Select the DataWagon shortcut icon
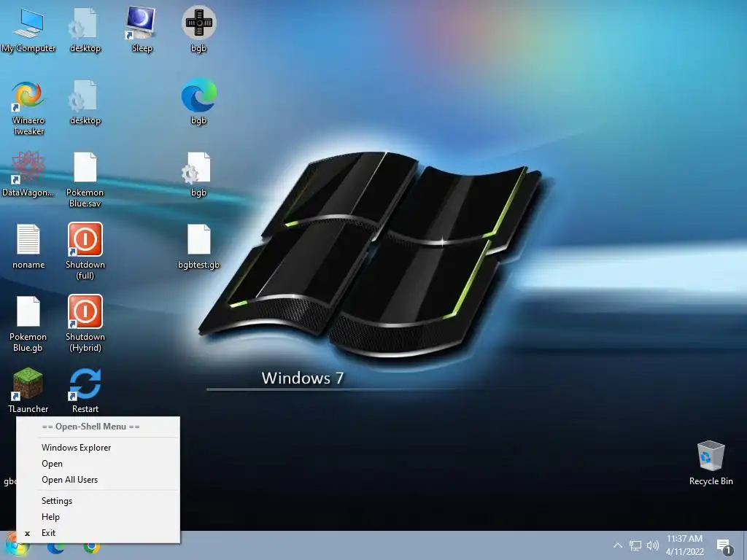Screen dimensions: 747x560 [x=28, y=174]
